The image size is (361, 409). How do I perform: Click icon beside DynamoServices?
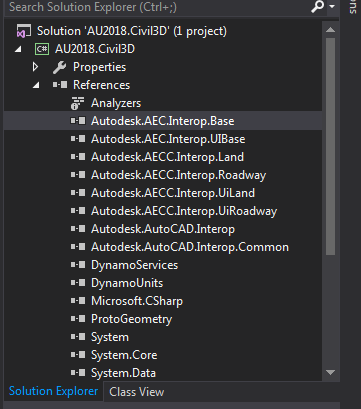point(78,265)
